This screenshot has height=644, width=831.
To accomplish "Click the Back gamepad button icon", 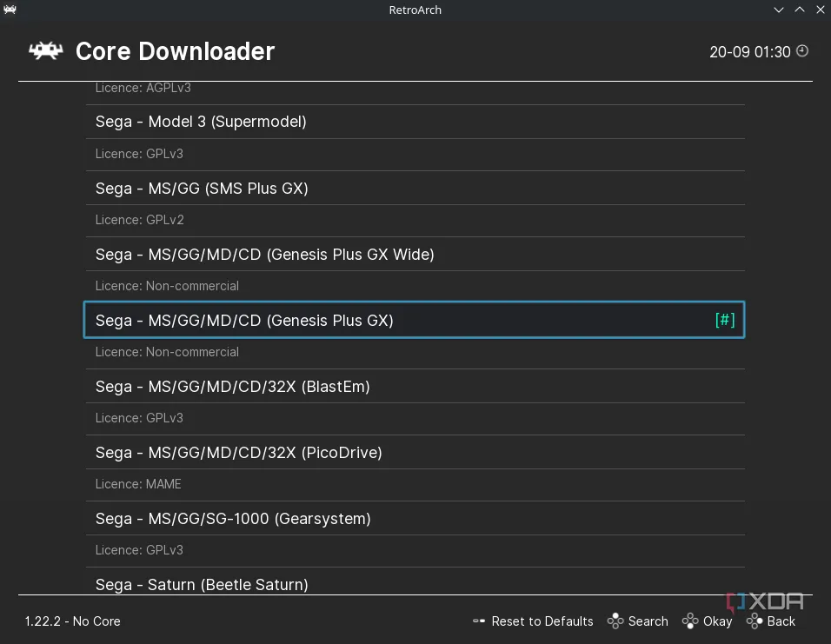I will (755, 621).
